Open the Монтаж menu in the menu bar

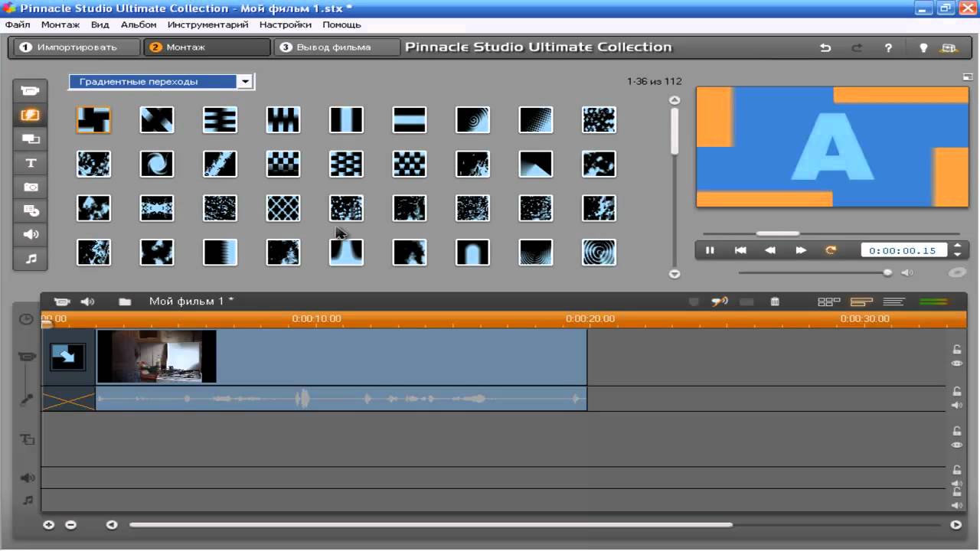(x=60, y=24)
